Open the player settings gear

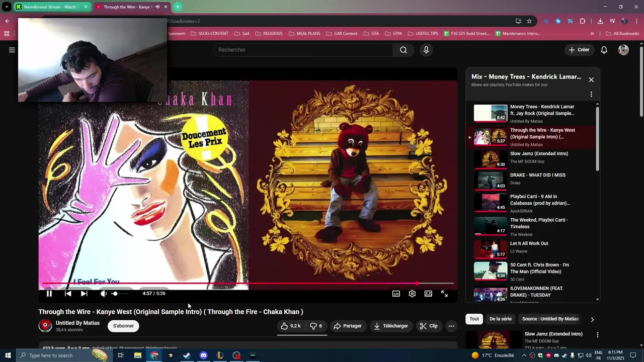(x=412, y=294)
